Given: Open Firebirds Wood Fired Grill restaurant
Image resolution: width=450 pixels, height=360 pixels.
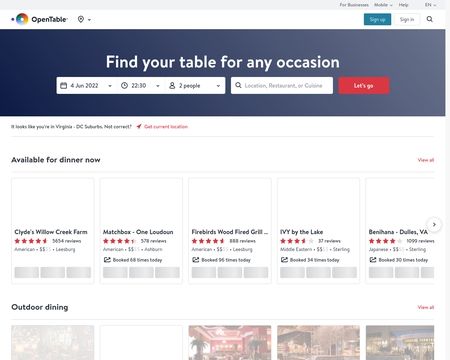Looking at the screenshot, I should point(230,232).
